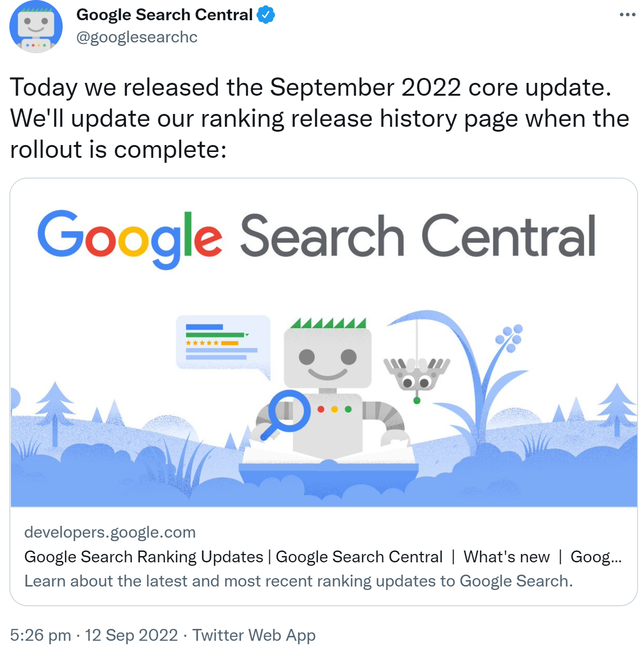The width and height of the screenshot is (644, 660).
Task: Open the @googlesearchc profile handle
Action: (x=137, y=36)
